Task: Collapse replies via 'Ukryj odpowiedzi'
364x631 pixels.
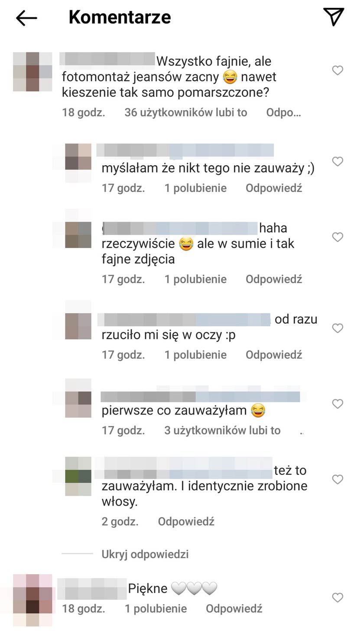Action: pyautogui.click(x=145, y=554)
